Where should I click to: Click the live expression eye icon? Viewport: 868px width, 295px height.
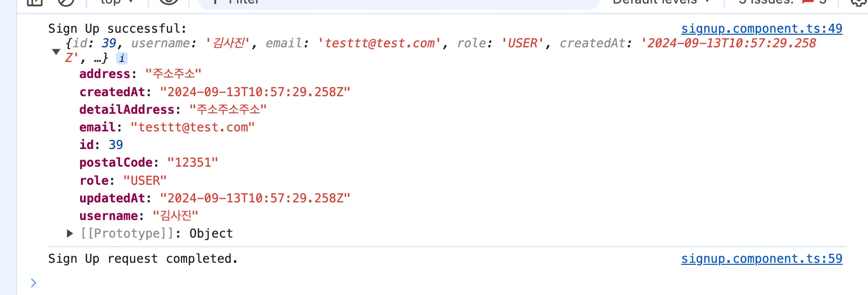pos(169,2)
